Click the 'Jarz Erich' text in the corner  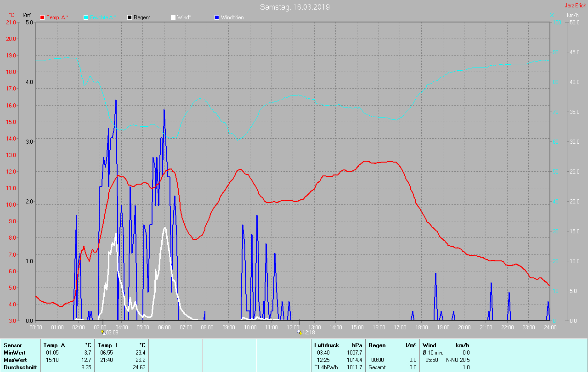pyautogui.click(x=575, y=6)
